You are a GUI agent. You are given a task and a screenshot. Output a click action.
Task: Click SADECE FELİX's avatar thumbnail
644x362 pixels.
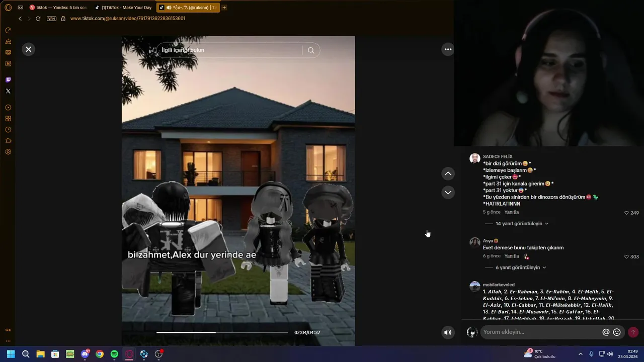pos(475,159)
